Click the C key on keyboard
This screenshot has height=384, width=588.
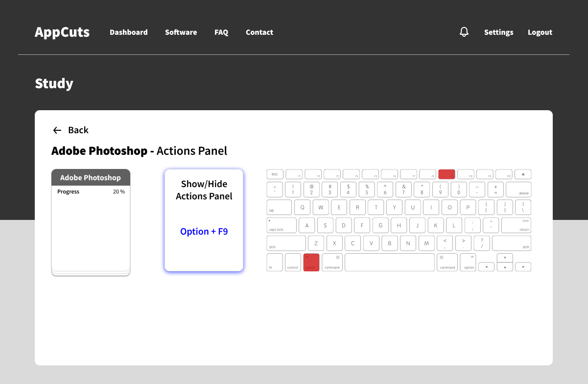click(x=353, y=243)
